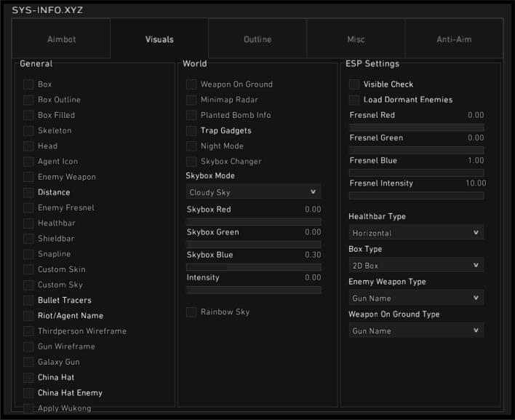Turn on Bullet Tracers checkbox

click(28, 301)
